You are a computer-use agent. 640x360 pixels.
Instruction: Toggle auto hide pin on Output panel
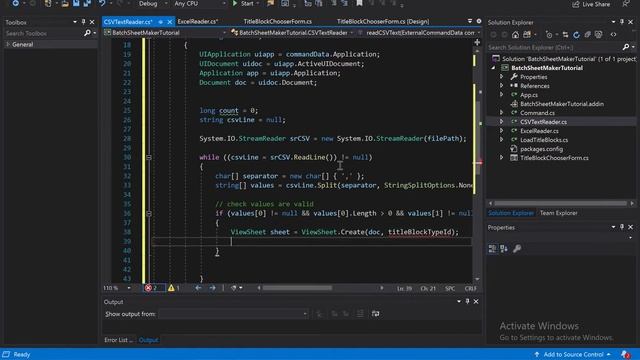pos(467,301)
